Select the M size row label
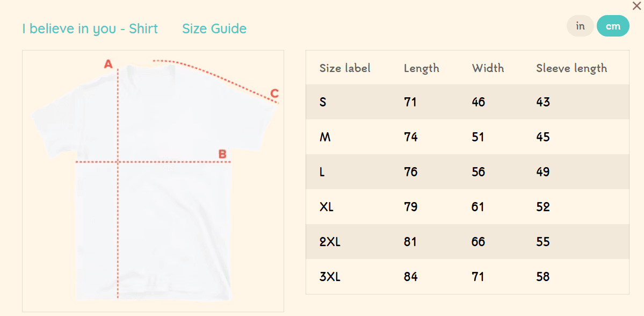Image resolution: width=644 pixels, height=316 pixels. (325, 137)
